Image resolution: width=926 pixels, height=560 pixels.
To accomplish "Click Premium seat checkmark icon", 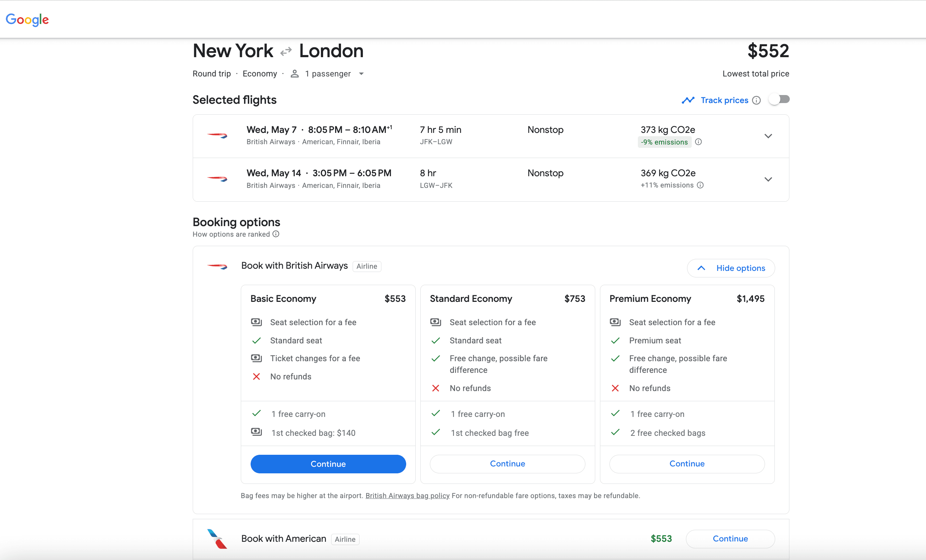I will pos(615,341).
